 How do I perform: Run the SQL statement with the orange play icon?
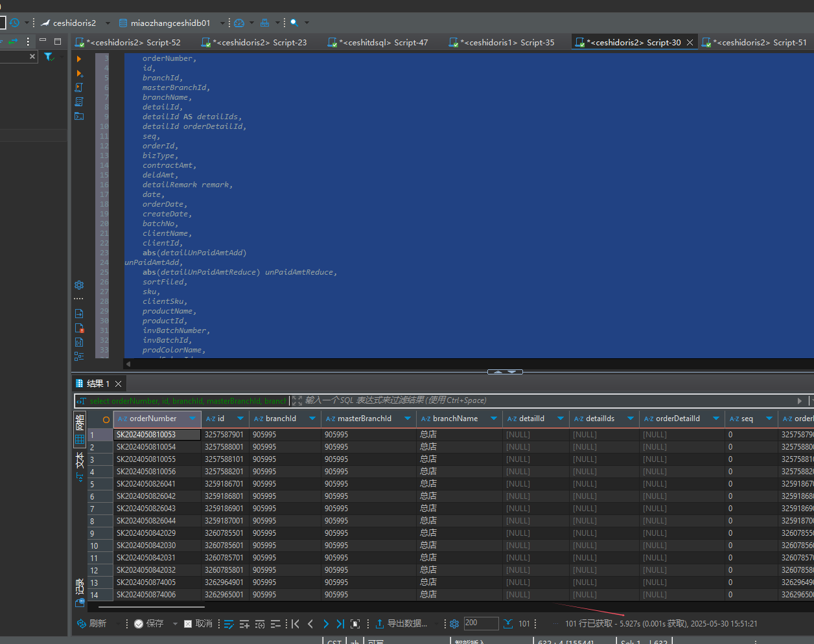pyautogui.click(x=79, y=59)
